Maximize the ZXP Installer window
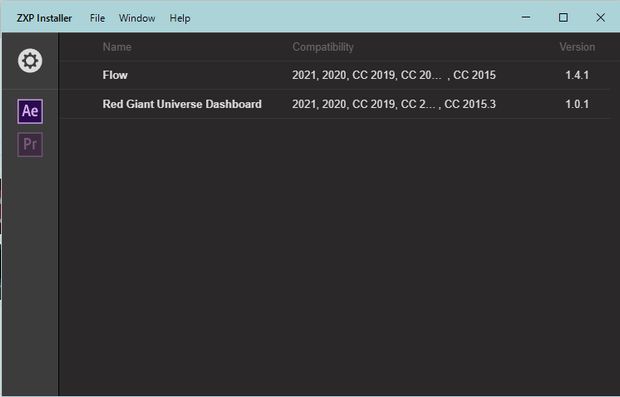Image resolution: width=620 pixels, height=397 pixels. coord(563,17)
